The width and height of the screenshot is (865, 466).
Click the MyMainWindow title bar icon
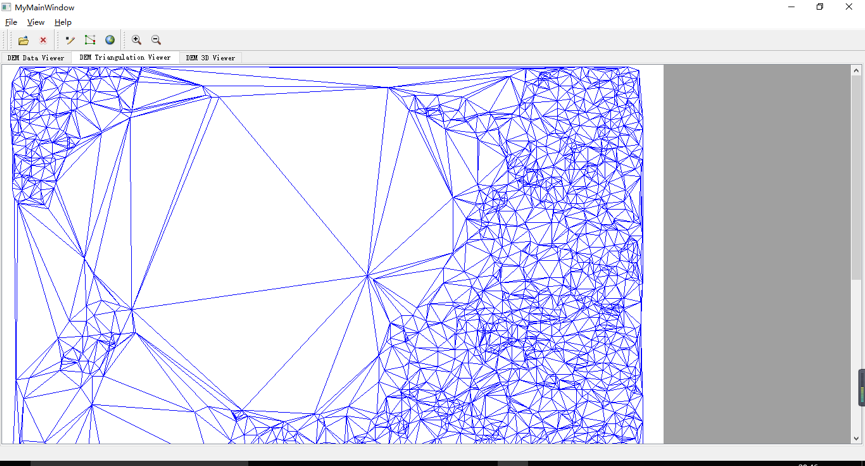[x=6, y=7]
